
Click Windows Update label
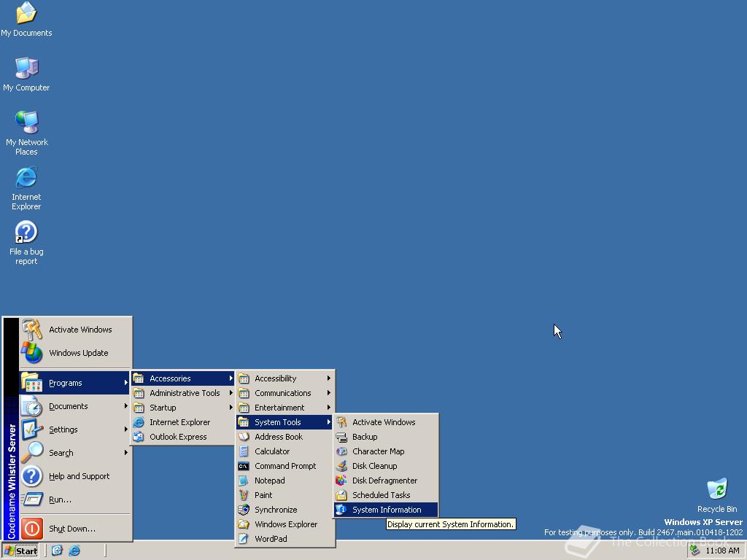point(79,353)
